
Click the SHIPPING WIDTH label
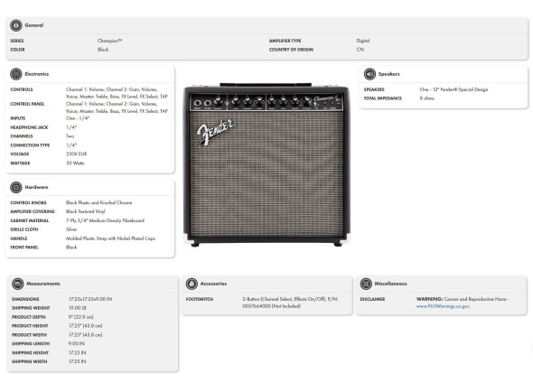coord(30,361)
